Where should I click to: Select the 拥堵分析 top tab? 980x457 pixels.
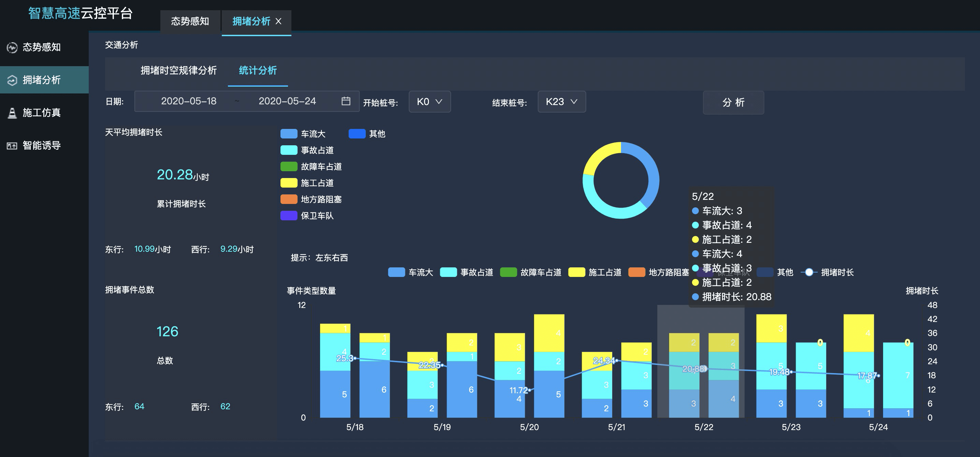coord(251,21)
